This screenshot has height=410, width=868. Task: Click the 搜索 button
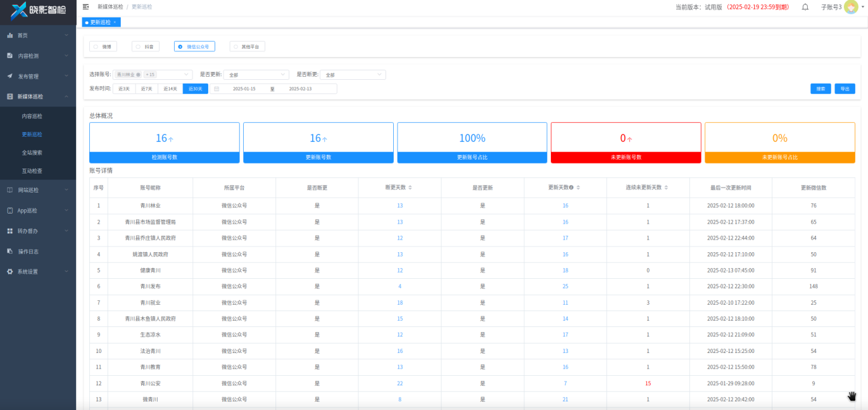[821, 89]
